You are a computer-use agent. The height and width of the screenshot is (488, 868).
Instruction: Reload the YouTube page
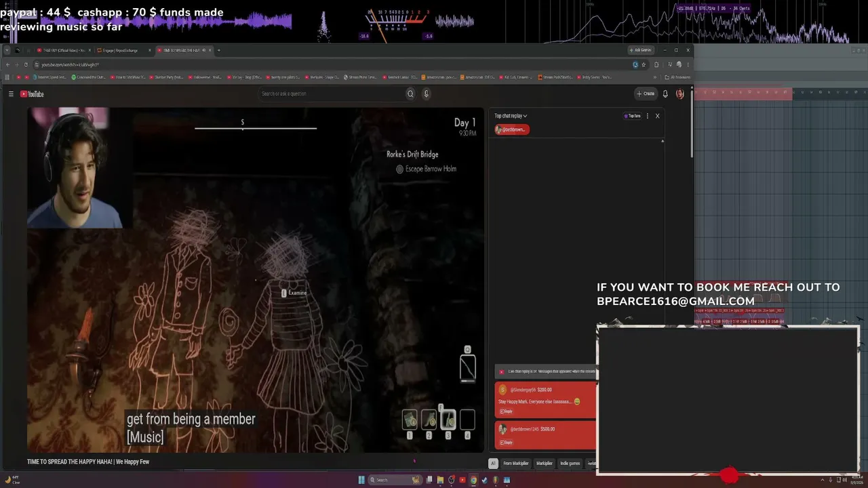26,65
